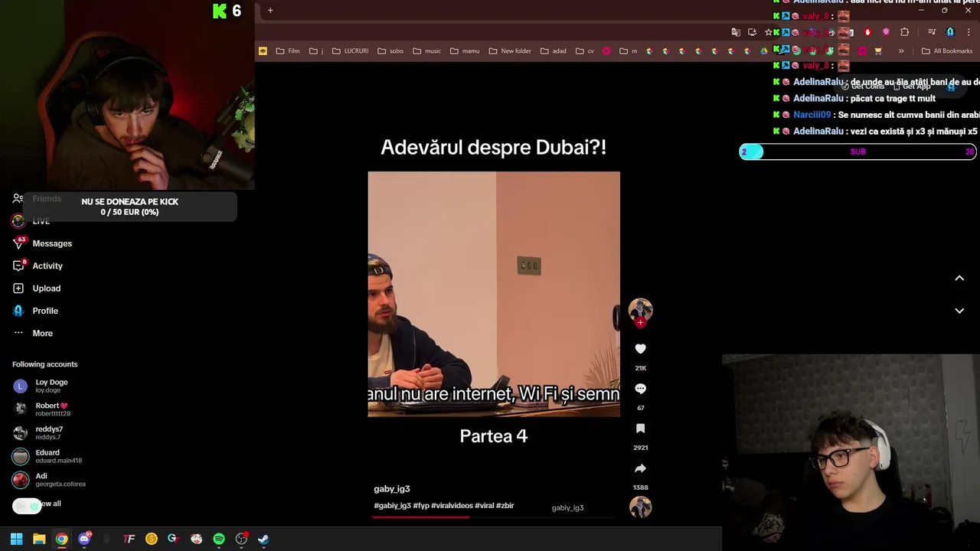Open creator avatar above the like button

tap(640, 310)
